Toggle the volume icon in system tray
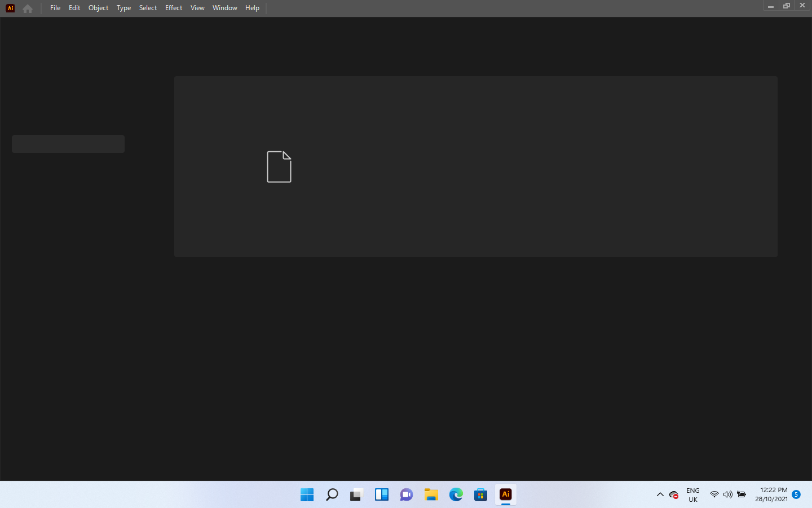Viewport: 812px width, 508px height. (x=727, y=494)
